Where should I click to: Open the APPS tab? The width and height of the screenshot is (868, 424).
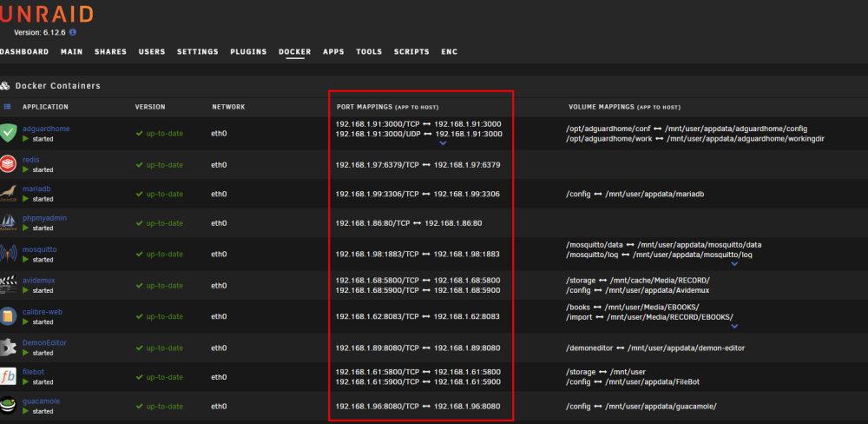coord(334,51)
